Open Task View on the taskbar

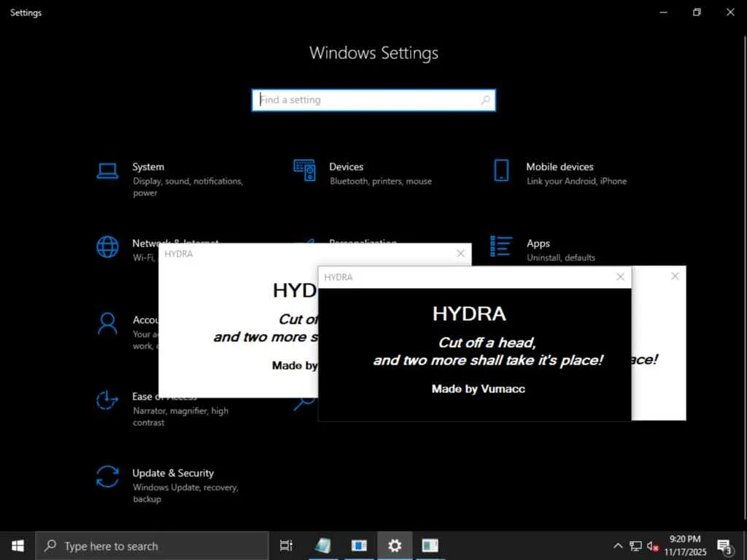[286, 545]
